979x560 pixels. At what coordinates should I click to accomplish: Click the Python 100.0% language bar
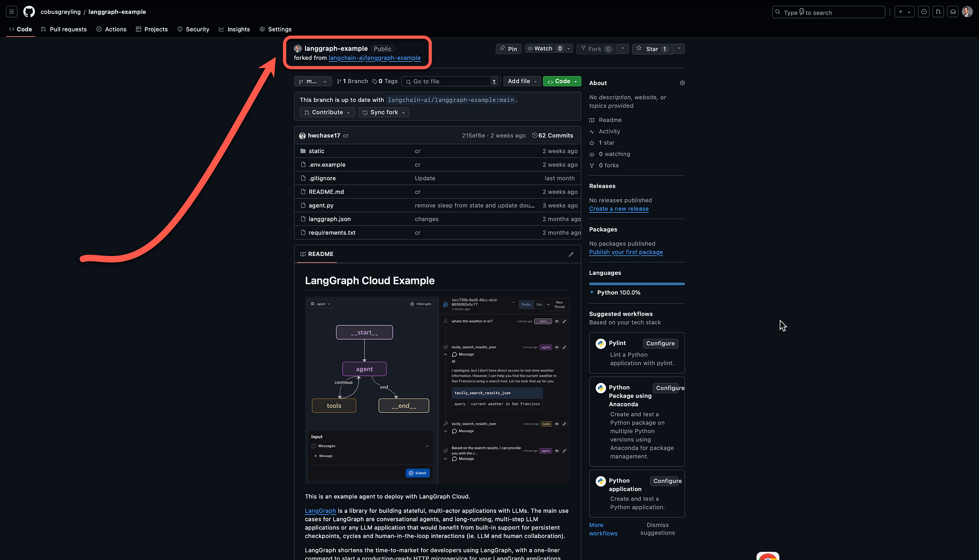click(x=636, y=284)
